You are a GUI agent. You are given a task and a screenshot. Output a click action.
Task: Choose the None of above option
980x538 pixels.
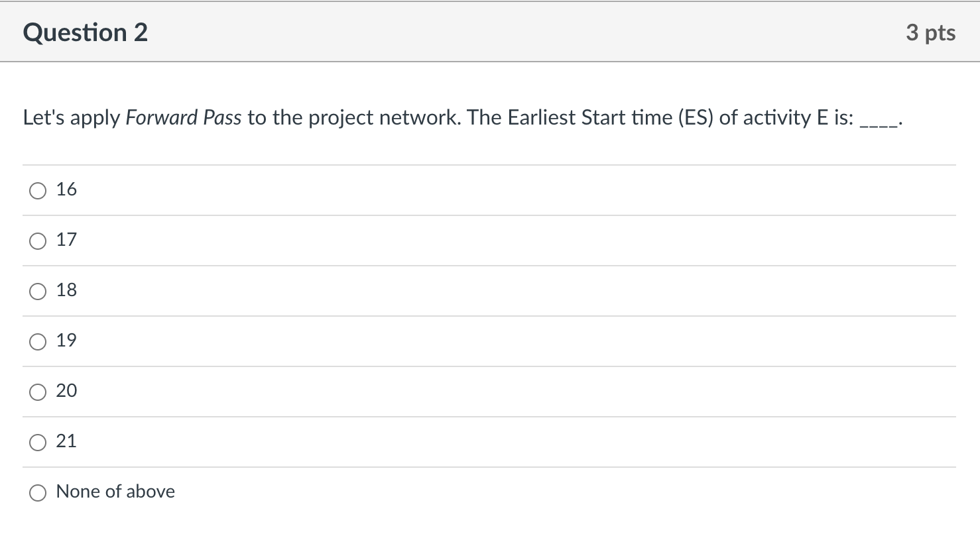(x=38, y=492)
